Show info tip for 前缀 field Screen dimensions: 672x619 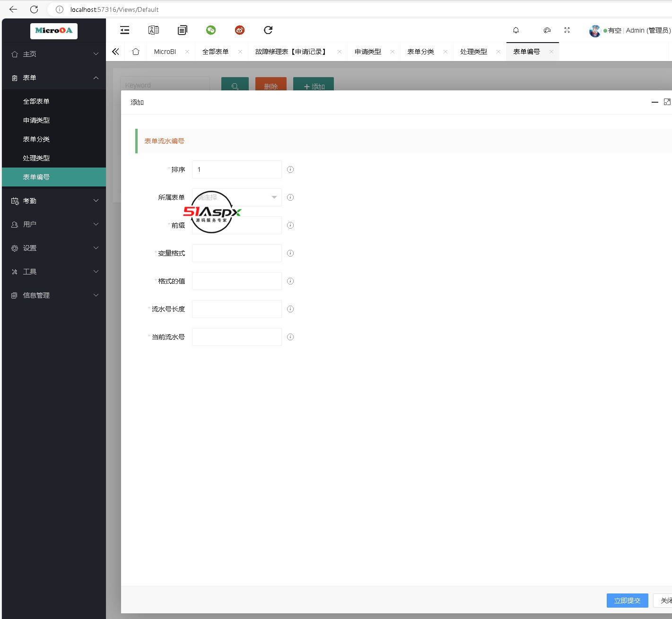290,225
